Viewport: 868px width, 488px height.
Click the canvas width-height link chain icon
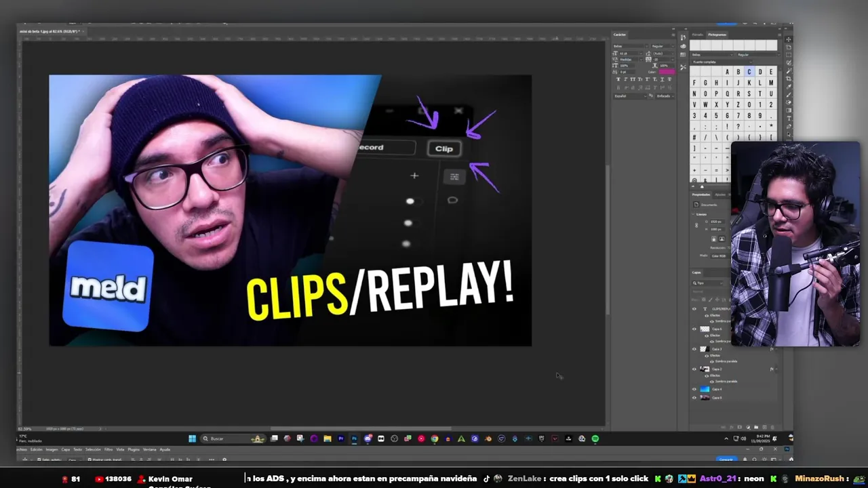pyautogui.click(x=696, y=224)
